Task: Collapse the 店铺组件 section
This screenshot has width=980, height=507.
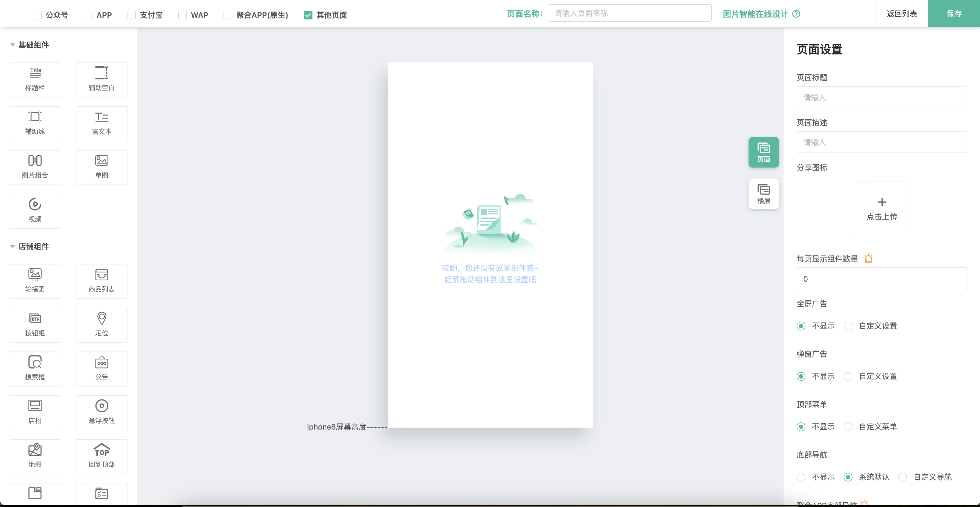Action: [x=13, y=246]
